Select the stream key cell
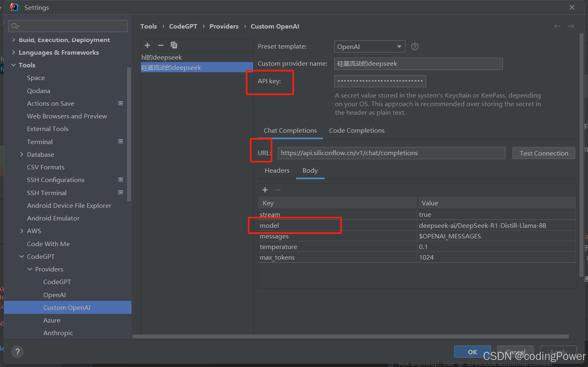Viewport: 588px width, 367px height. pos(337,214)
